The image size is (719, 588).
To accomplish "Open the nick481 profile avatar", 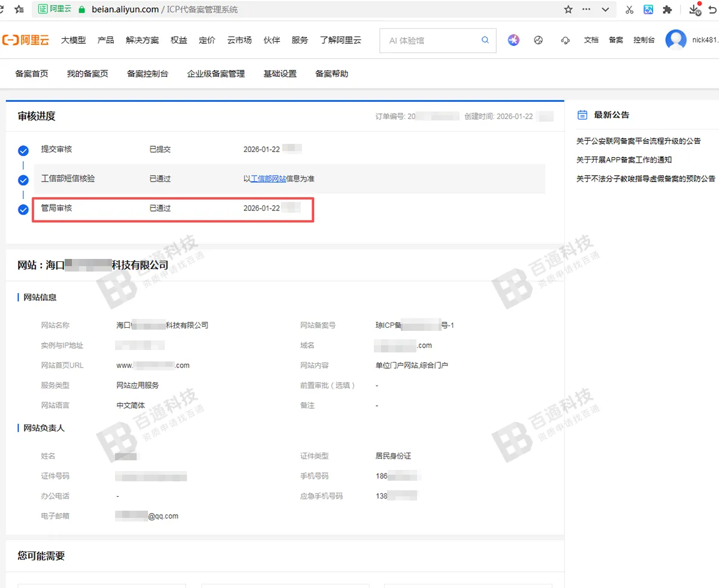I will (676, 40).
